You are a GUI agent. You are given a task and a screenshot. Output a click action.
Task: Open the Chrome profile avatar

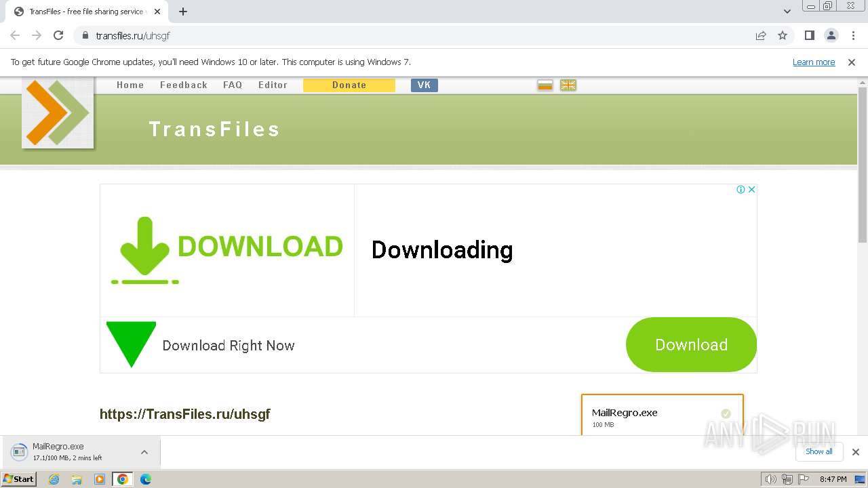(831, 35)
